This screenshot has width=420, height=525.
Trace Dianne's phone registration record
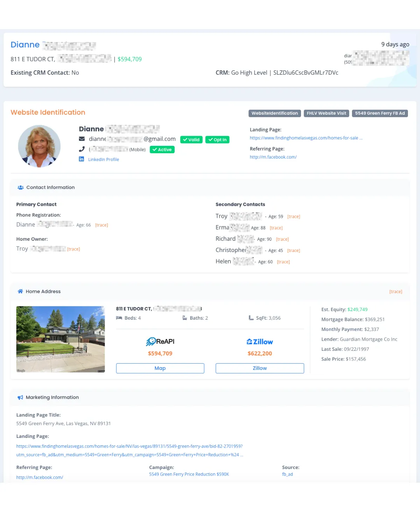101,225
